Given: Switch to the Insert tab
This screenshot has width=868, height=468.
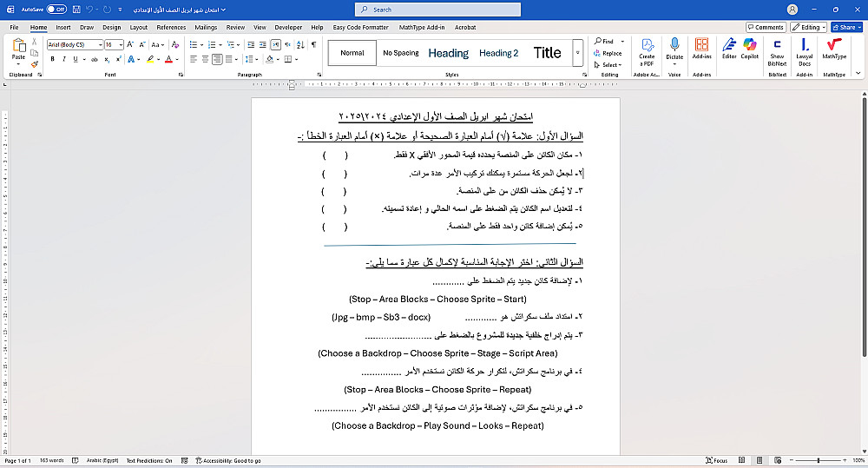Looking at the screenshot, I should point(63,27).
